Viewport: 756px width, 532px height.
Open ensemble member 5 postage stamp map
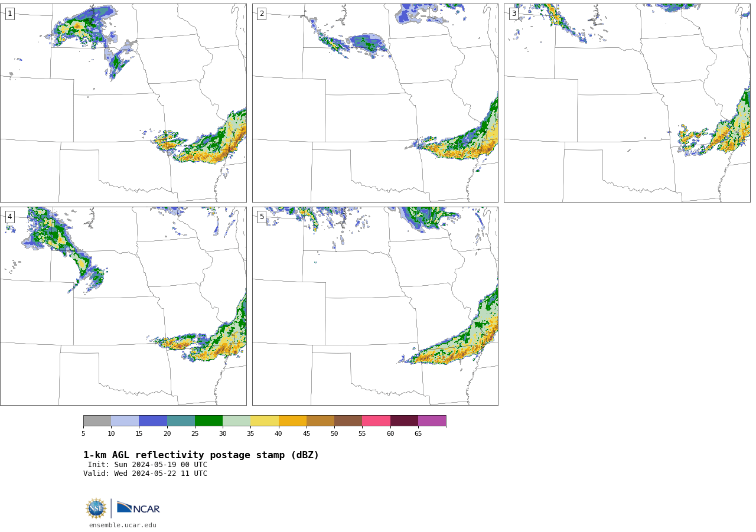pos(375,306)
